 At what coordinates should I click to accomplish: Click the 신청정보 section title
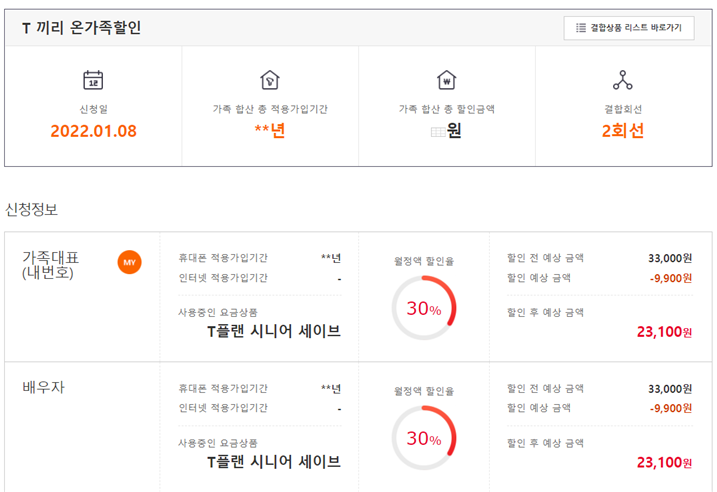click(x=32, y=209)
